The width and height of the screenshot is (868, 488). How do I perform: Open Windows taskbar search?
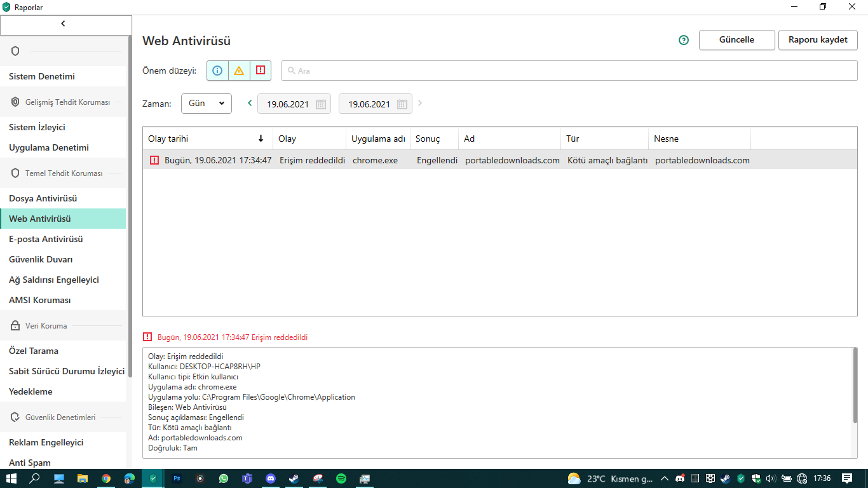click(35, 478)
